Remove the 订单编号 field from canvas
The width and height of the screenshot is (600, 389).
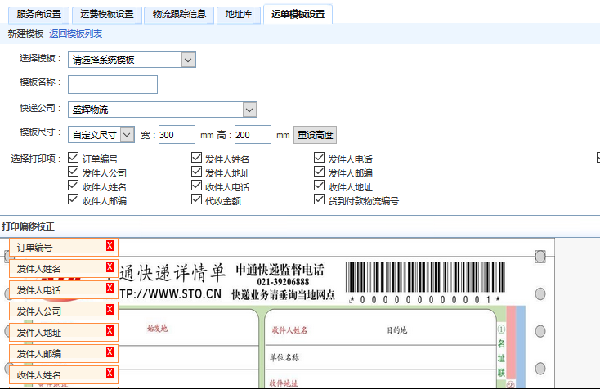click(x=110, y=246)
